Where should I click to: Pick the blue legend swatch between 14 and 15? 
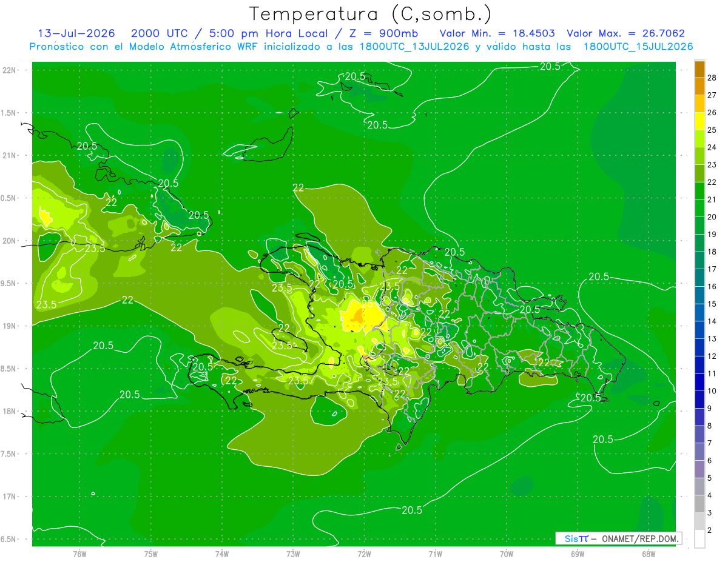pyautogui.click(x=699, y=313)
